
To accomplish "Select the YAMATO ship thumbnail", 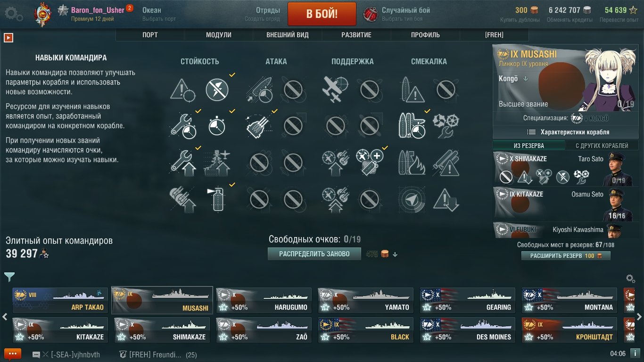I will pyautogui.click(x=365, y=301).
